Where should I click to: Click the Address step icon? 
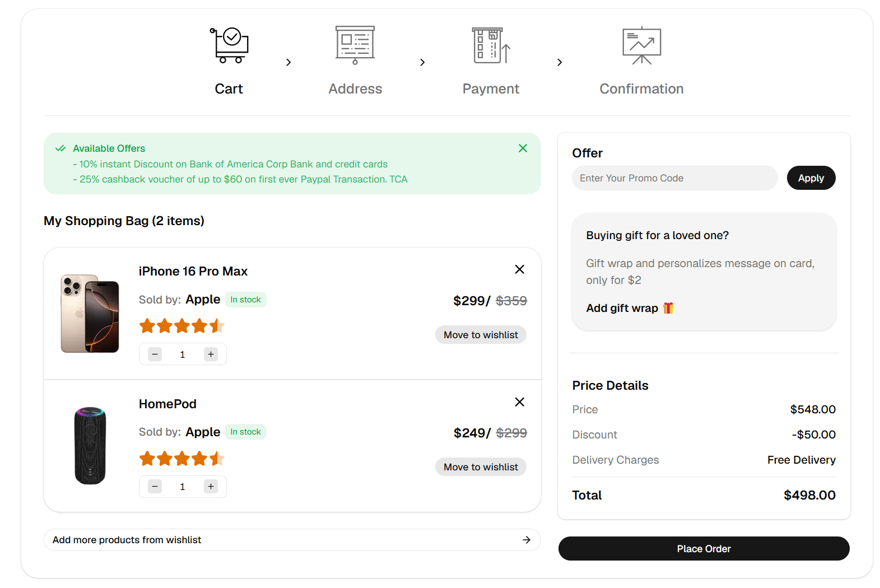click(x=355, y=45)
